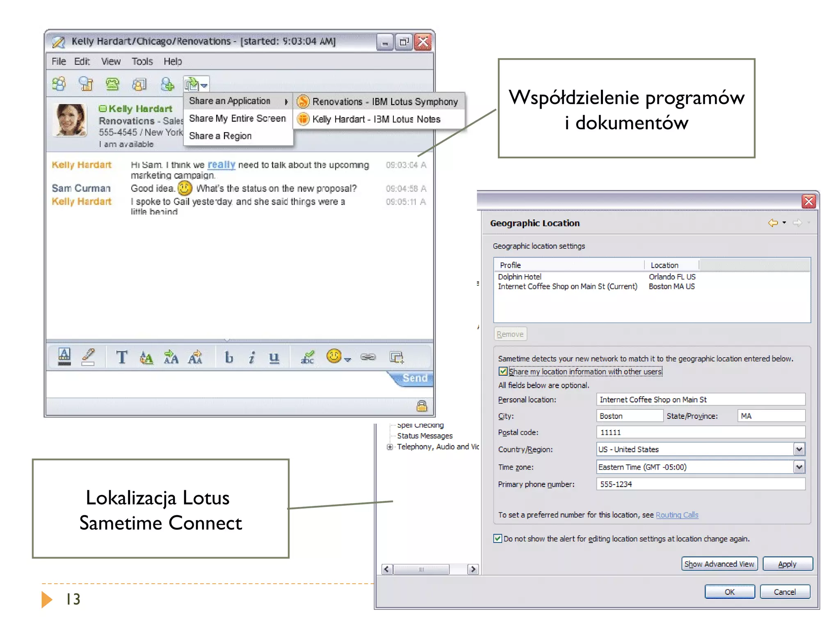Image resolution: width=840 pixels, height=630 pixels.
Task: Click the screen sharing icon in chat toolbar
Action: point(191,84)
